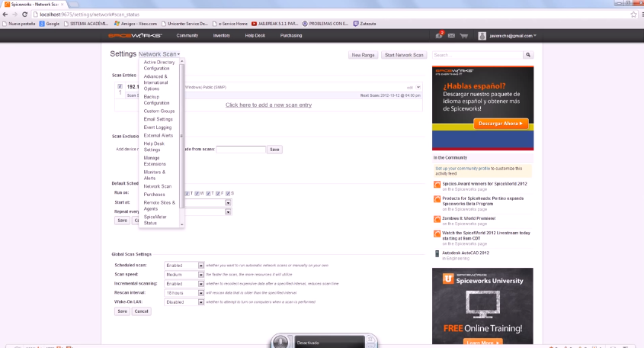Viewport: 644px width, 348px height.
Task: Click the search magnifier button
Action: [x=528, y=55]
